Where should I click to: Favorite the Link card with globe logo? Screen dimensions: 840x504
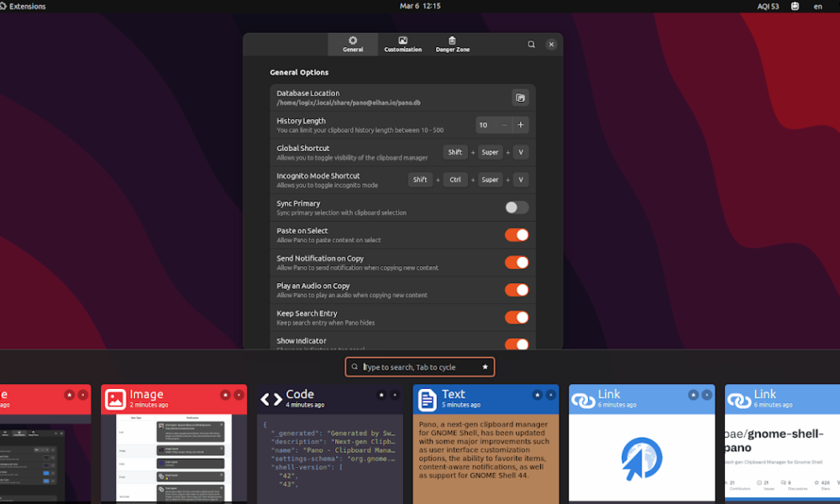(x=693, y=395)
